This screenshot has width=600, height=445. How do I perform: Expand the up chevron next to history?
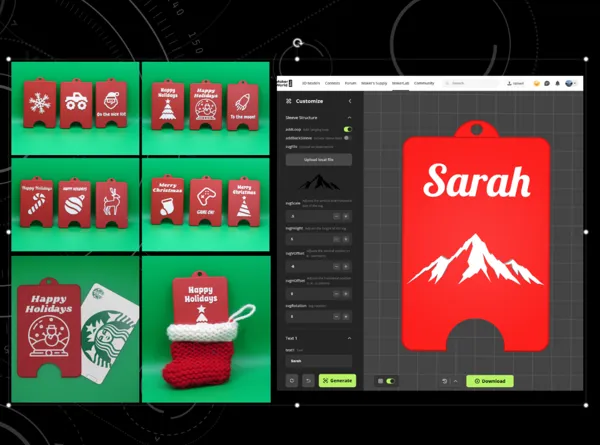455,381
